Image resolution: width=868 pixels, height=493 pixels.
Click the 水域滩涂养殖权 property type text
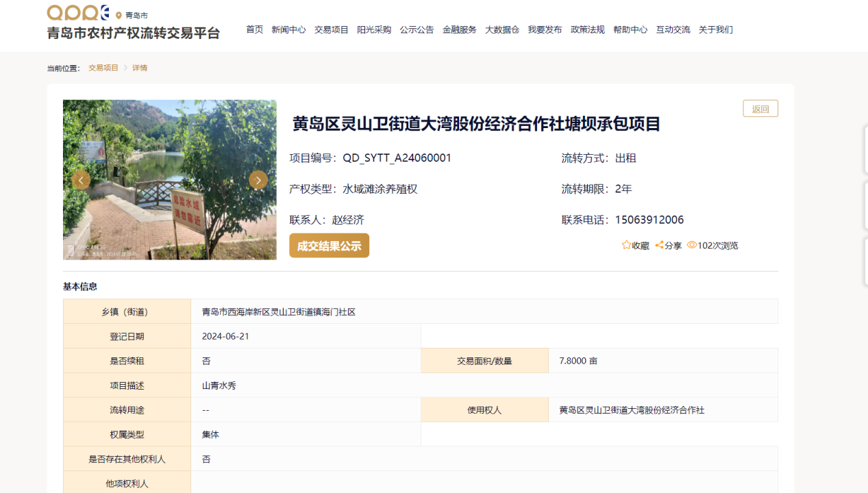380,189
